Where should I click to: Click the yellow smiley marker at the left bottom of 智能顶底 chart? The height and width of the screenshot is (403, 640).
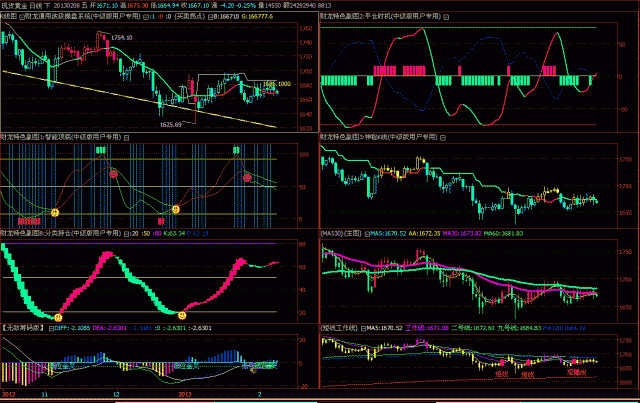pos(56,213)
